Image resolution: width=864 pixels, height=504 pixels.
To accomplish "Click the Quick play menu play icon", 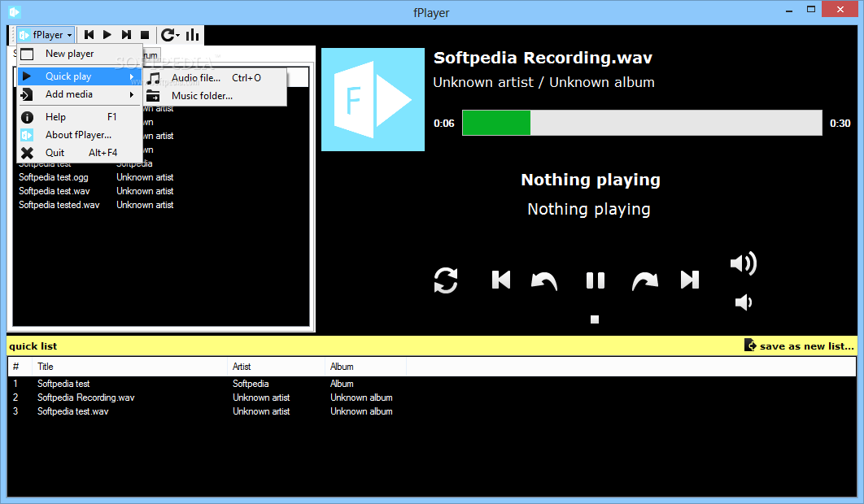I will coord(27,76).
